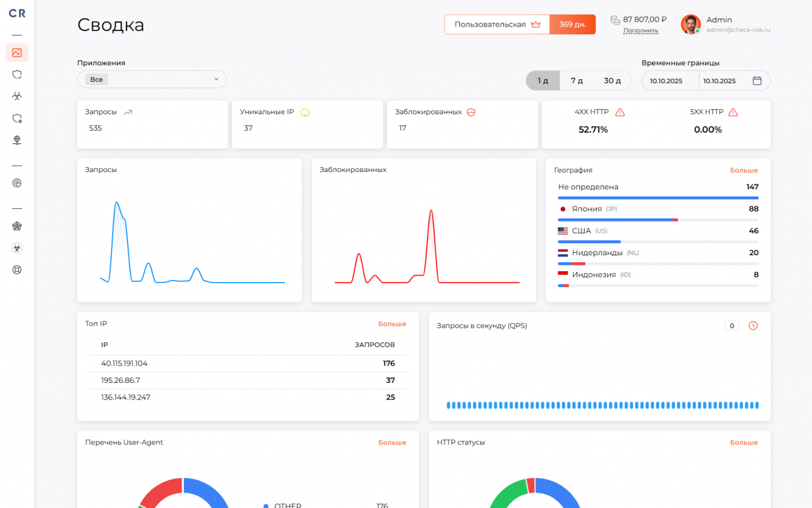812x508 pixels.
Task: Click Больше in the Топ IP panel
Action: coord(392,324)
